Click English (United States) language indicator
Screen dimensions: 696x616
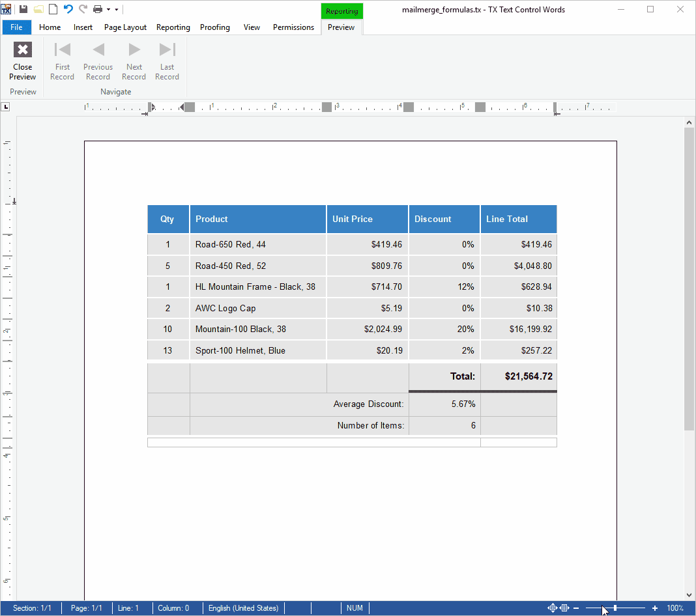pos(243,608)
